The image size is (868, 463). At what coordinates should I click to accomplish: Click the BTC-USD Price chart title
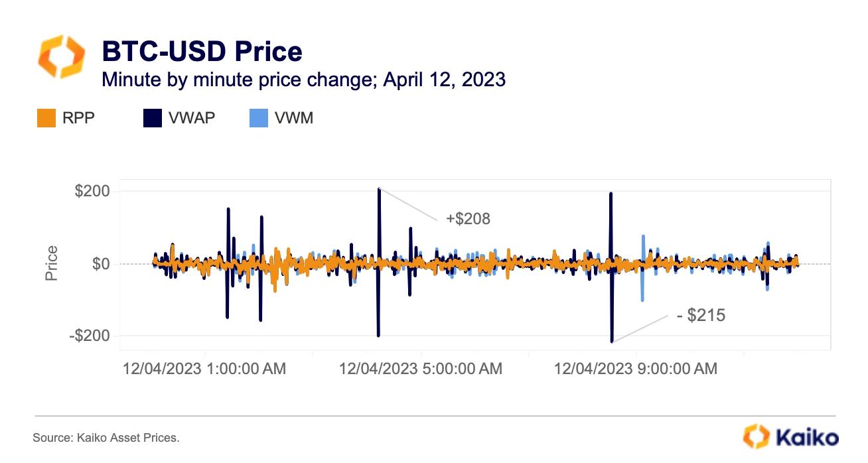click(x=202, y=51)
